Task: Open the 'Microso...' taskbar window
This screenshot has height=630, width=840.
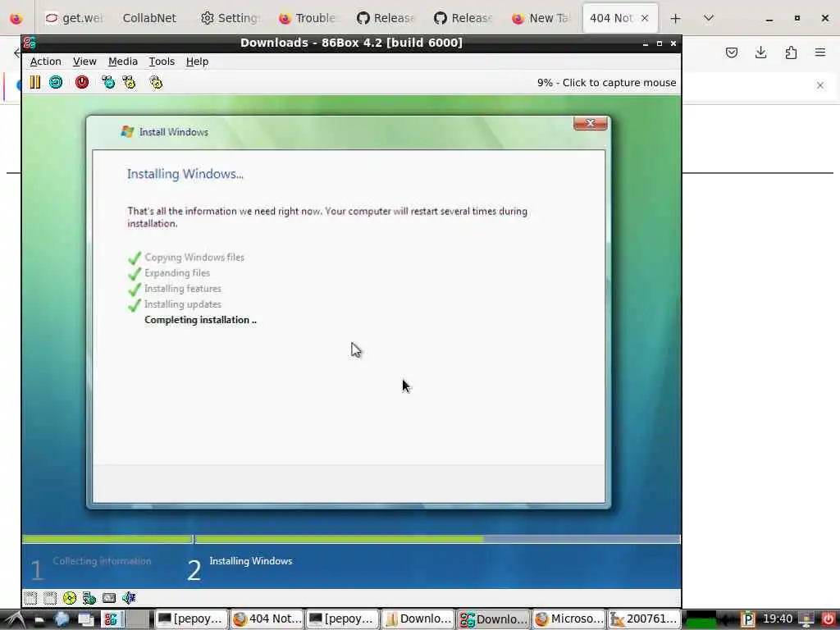Action: 568,619
